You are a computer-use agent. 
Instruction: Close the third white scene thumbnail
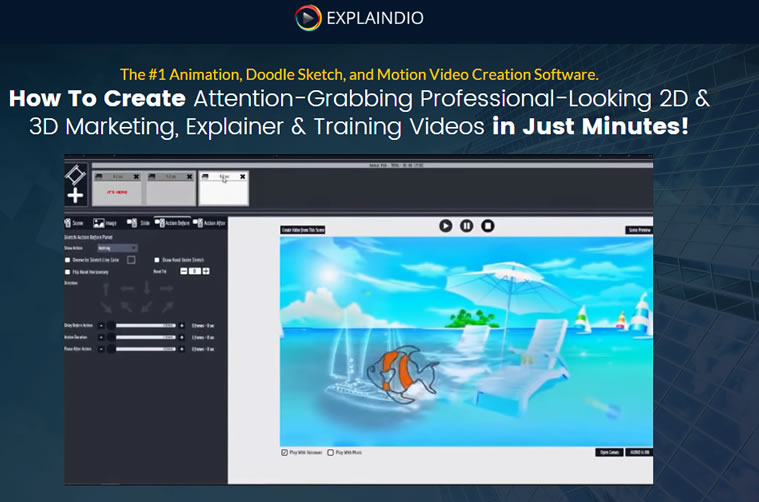pos(243,177)
